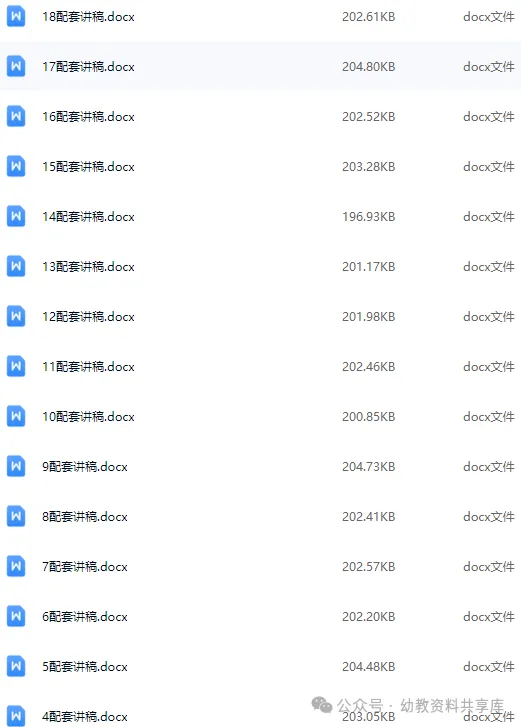521x727 pixels.
Task: Click the docx文件 type label for 18配套讲稿
Action: [x=489, y=17]
